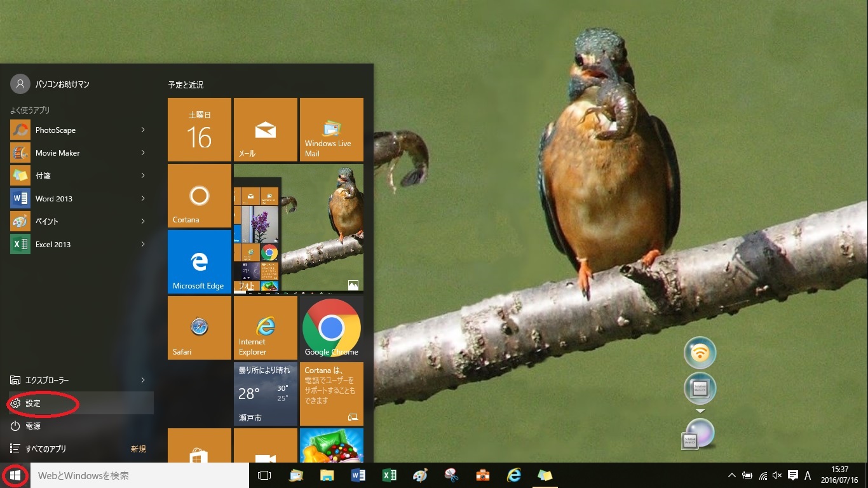Screen dimensions: 868x488
Task: Expand the ペイント jump list arrow
Action: point(143,221)
